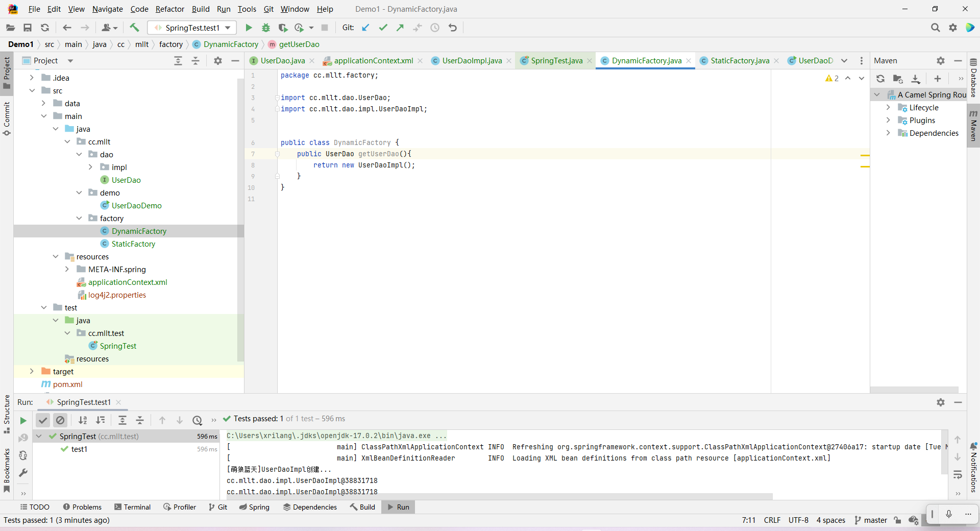Screen dimensions: 980x531
Task: Download Maven sources and documentation
Action: (916, 79)
